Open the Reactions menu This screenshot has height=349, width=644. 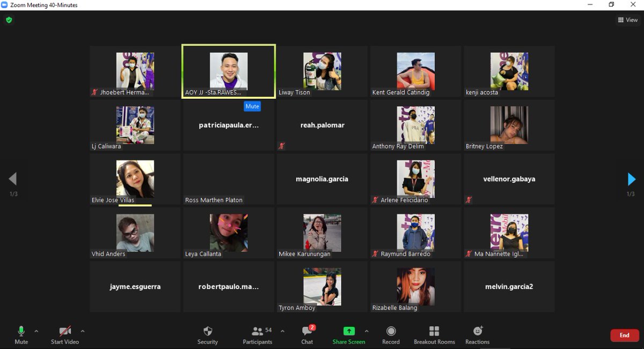click(478, 335)
